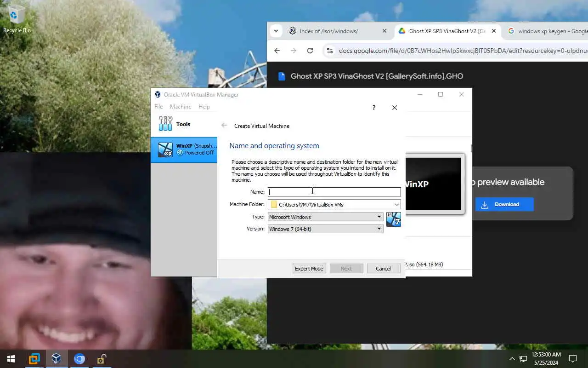Open the notification center icon

[x=573, y=359]
